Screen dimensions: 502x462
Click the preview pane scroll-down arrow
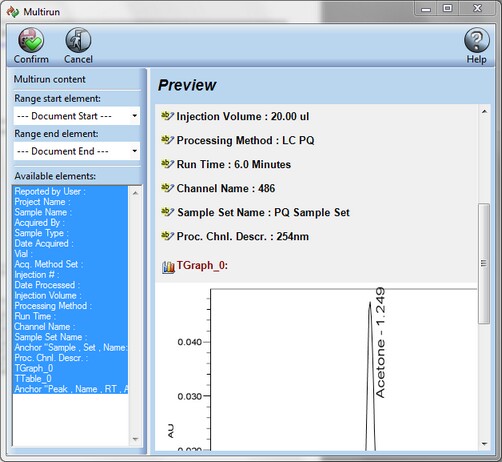tap(484, 443)
